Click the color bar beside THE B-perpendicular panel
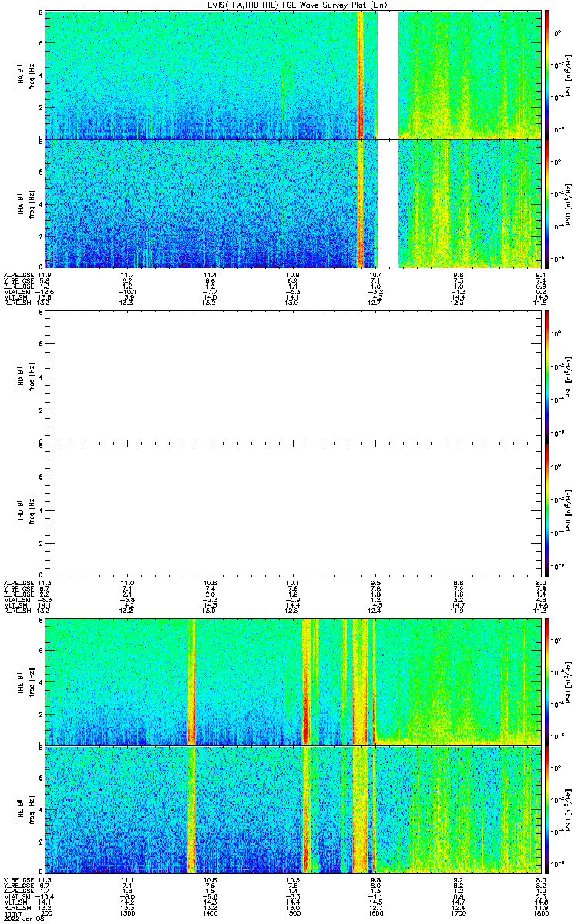The image size is (578, 924). [547, 681]
